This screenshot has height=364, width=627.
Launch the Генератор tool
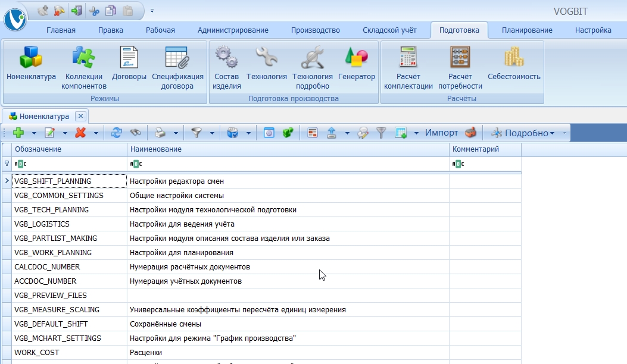click(x=357, y=64)
